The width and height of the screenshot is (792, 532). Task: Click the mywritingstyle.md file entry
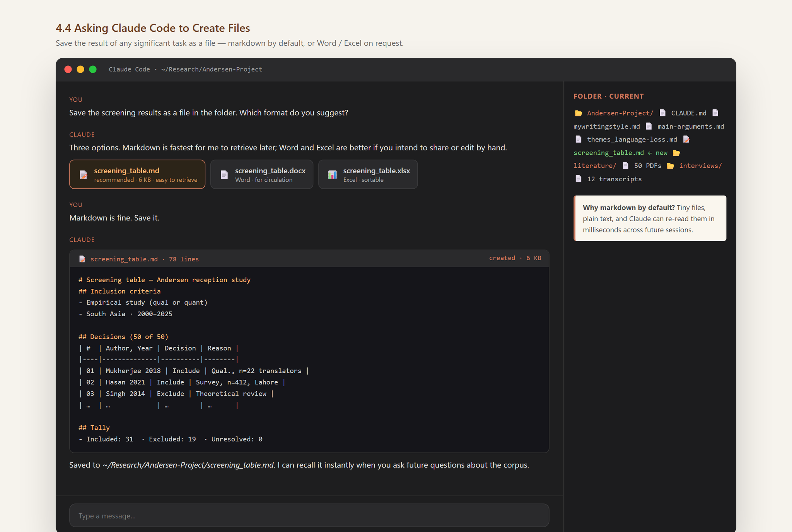click(606, 126)
